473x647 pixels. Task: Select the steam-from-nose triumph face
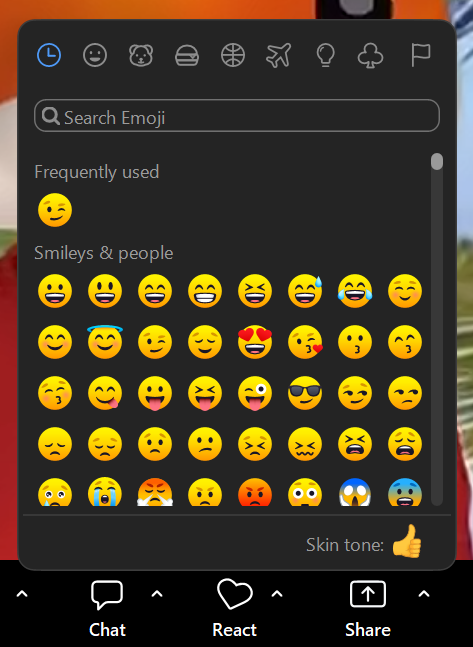155,492
